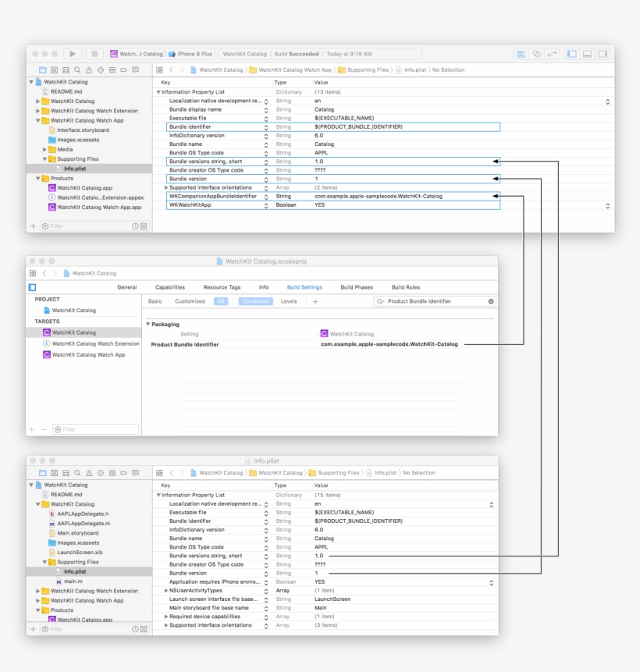Show All build settings
Image resolution: width=640 pixels, height=672 pixels.
222,300
